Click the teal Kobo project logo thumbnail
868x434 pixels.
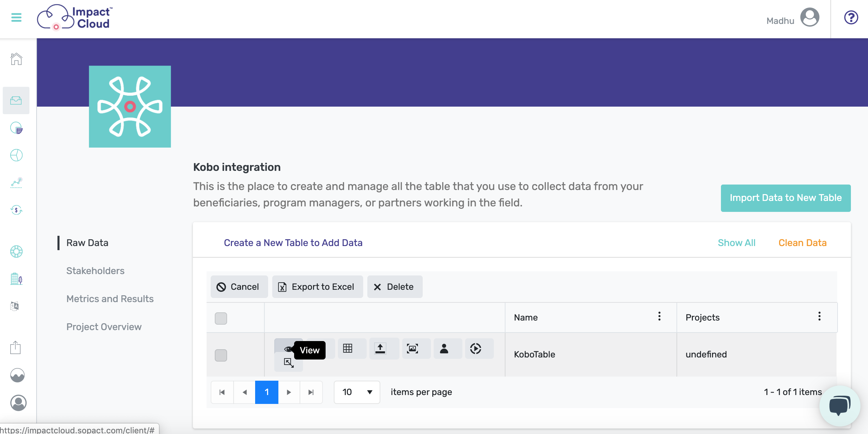[x=130, y=107]
